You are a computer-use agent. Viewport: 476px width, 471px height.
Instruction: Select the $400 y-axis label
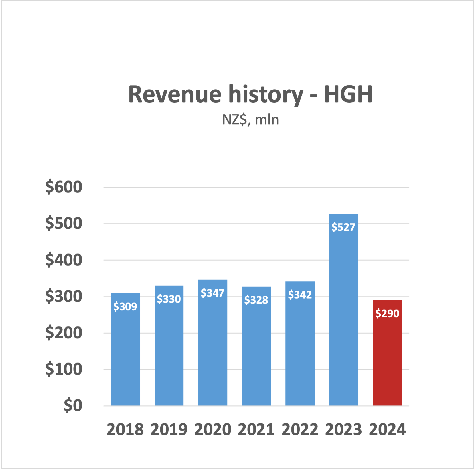(64, 260)
